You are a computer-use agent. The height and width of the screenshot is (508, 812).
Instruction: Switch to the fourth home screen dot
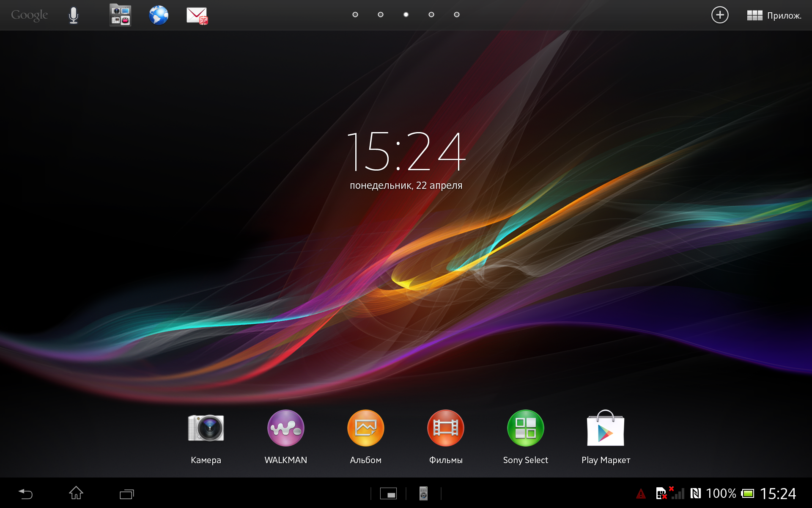click(431, 15)
